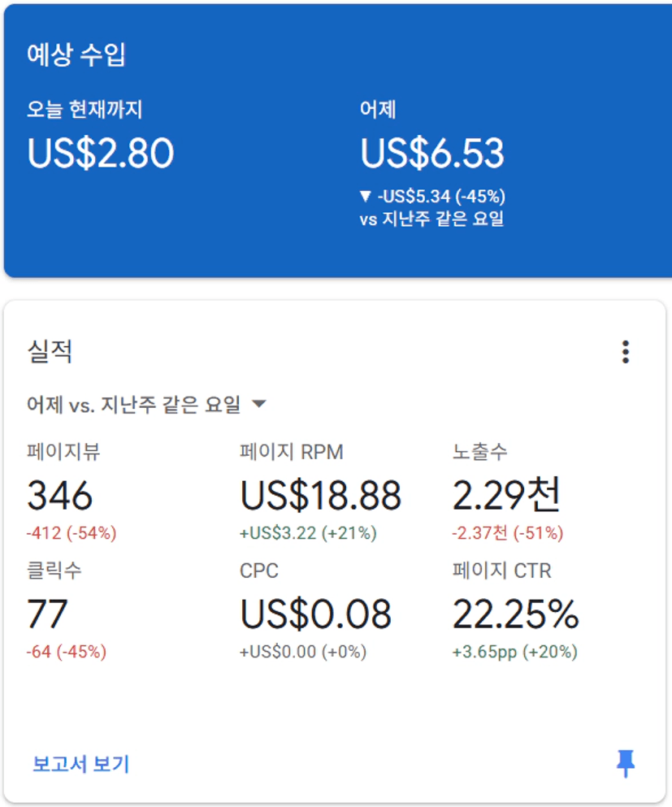
Task: Select the 어제 vs. 지난주 같은 요일 period text
Action: click(x=134, y=405)
